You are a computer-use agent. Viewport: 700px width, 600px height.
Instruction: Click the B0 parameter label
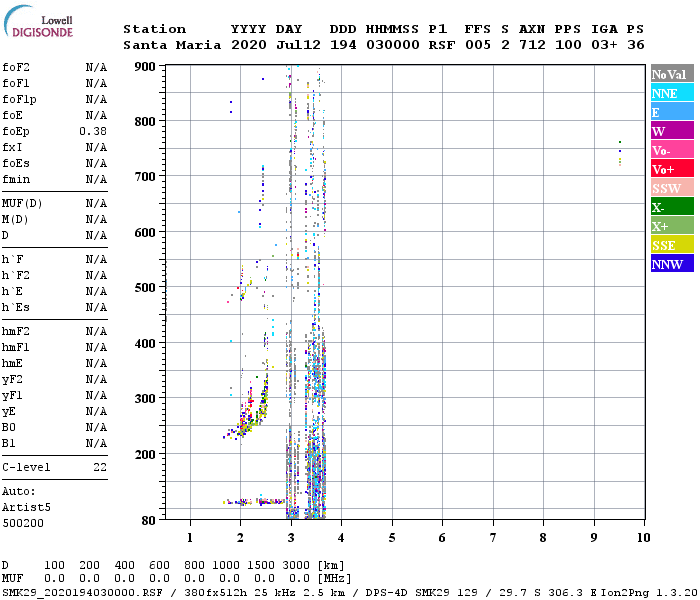[8, 427]
